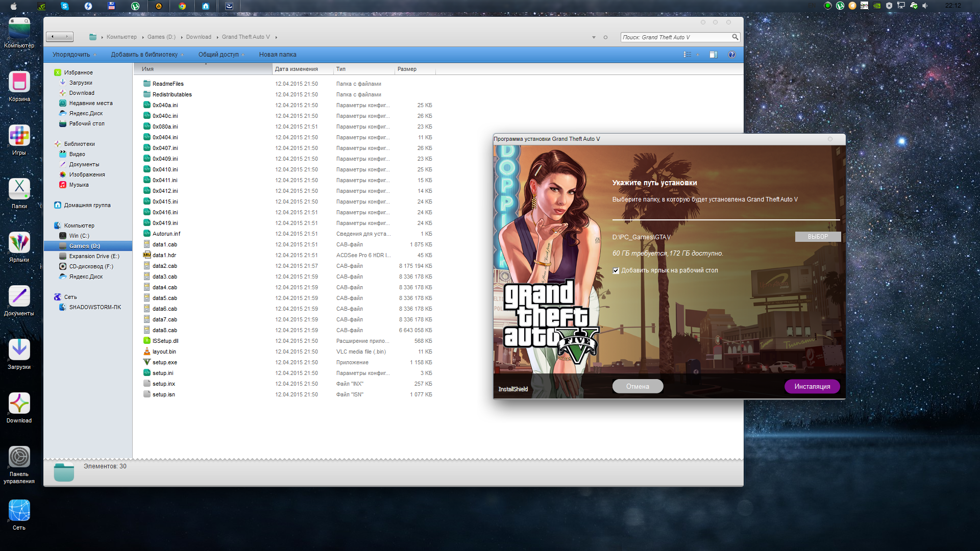Click the Отмена button in installer
The image size is (980, 551).
pos(638,387)
